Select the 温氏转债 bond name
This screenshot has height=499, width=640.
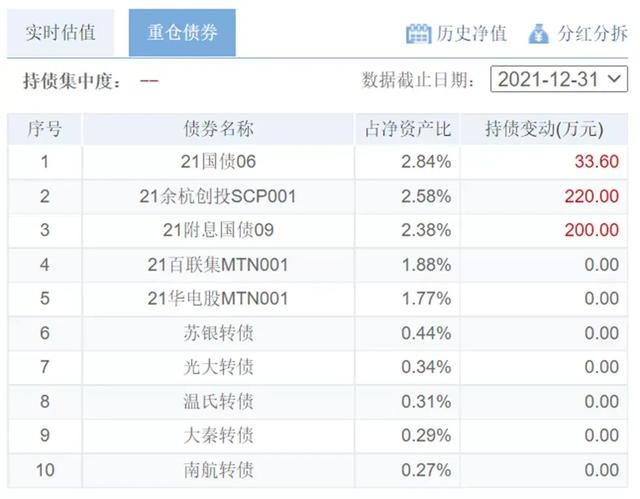[218, 401]
